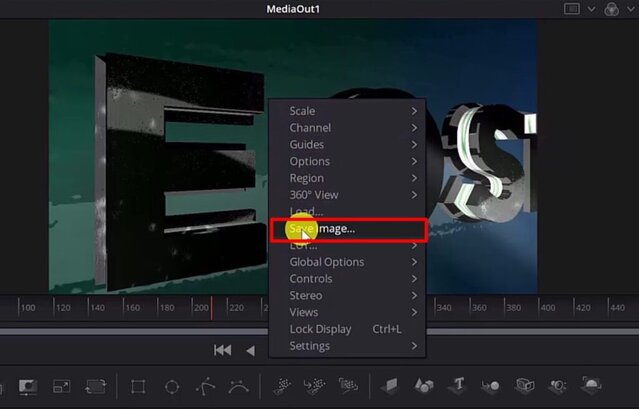
Task: Add an Image Plane 3D node
Action: pyautogui.click(x=390, y=385)
